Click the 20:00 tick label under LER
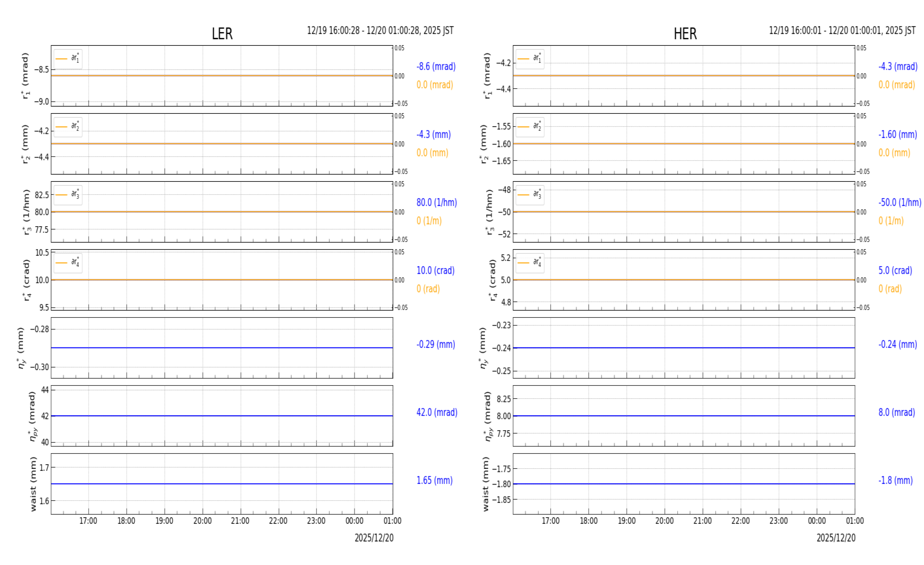The height and width of the screenshot is (565, 924). tap(202, 521)
